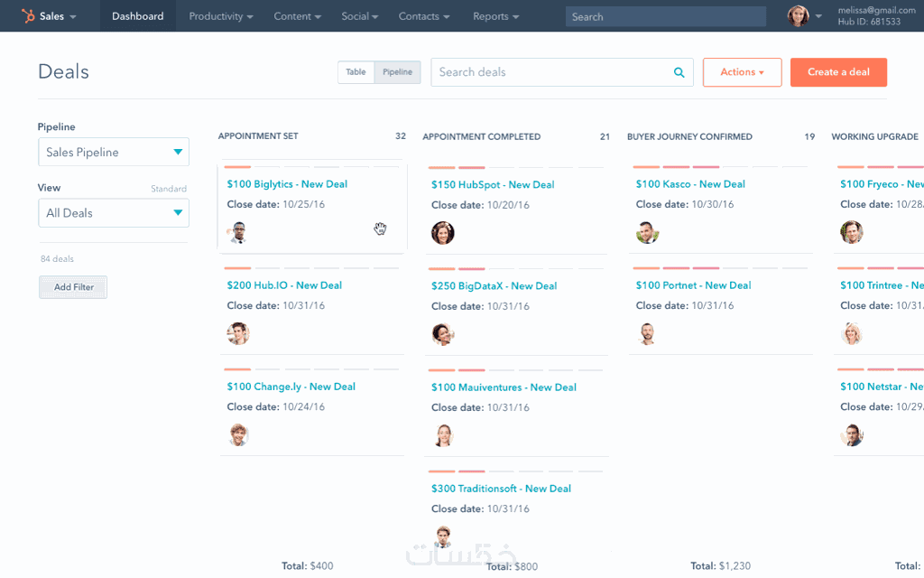Open the $100 Netstar deal link

tap(882, 387)
